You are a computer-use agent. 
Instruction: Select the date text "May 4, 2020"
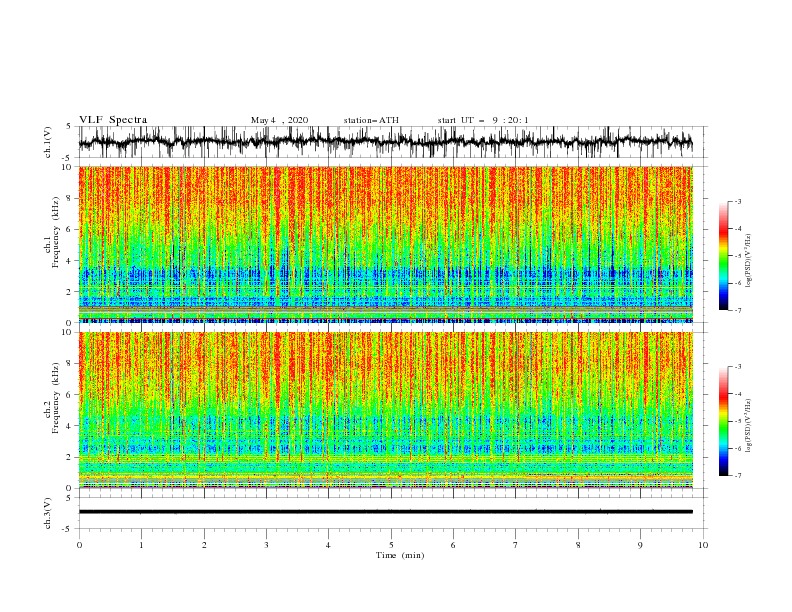(x=279, y=120)
